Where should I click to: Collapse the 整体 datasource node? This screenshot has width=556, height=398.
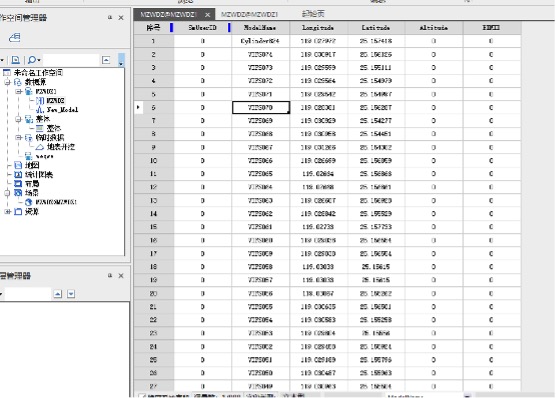click(18, 119)
